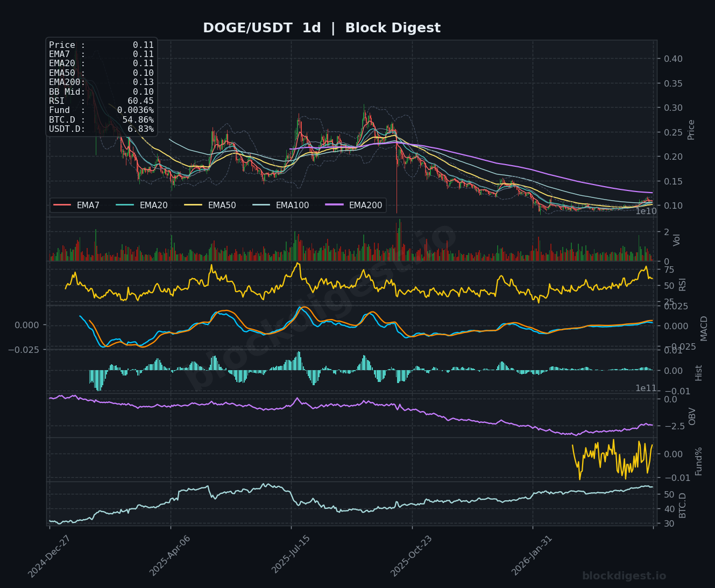The height and width of the screenshot is (588, 715).
Task: Click the 0.15 price axis tick
Action: (x=672, y=181)
